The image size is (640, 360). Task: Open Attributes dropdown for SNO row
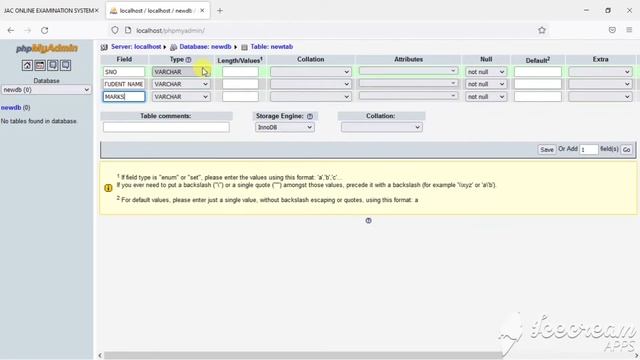pos(408,71)
